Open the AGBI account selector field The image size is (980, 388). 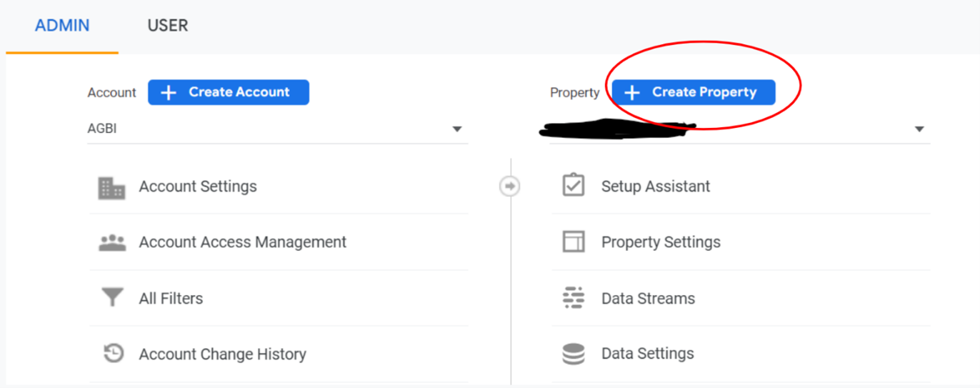[271, 129]
